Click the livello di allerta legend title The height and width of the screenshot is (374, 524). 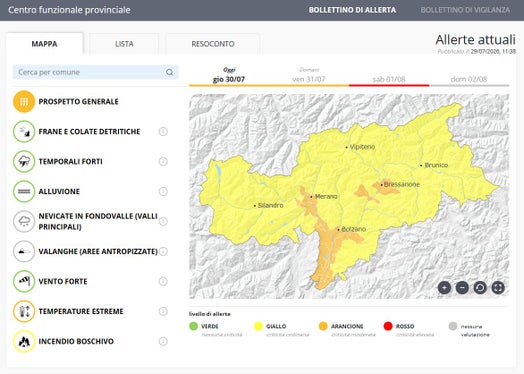pos(210,314)
